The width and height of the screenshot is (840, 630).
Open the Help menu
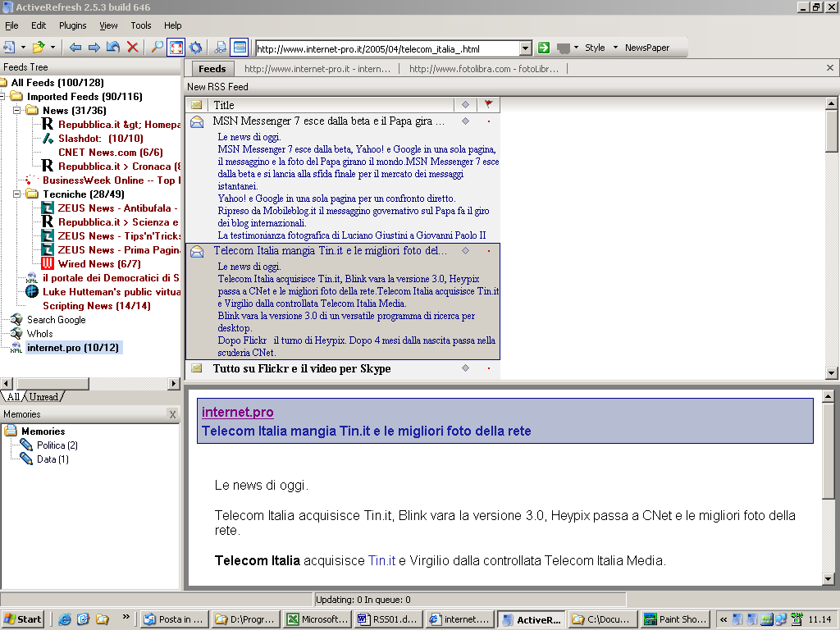(172, 25)
